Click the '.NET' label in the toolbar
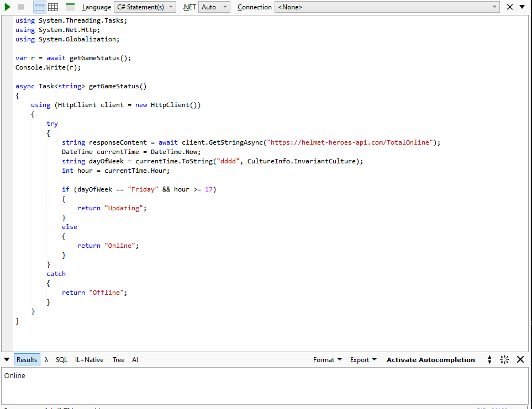Image resolution: width=532 pixels, height=409 pixels. [x=189, y=7]
